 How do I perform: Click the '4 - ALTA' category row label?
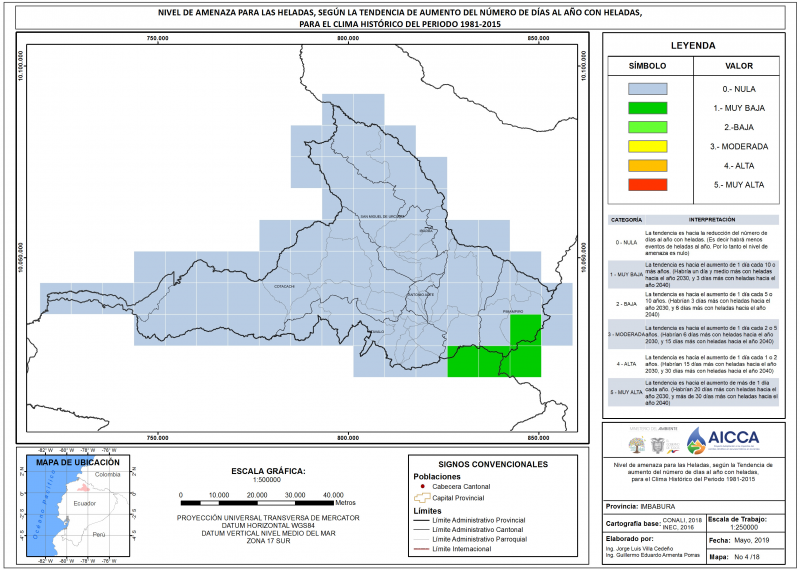pos(626,364)
